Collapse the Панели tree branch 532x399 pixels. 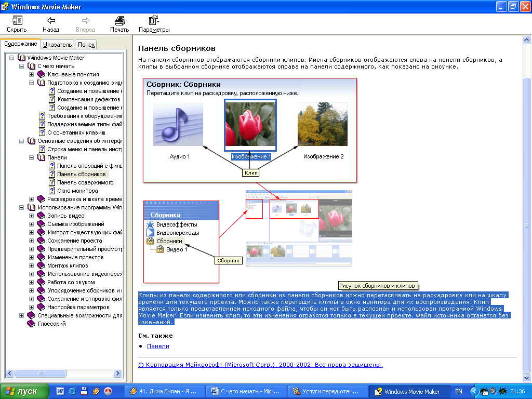tap(31, 157)
